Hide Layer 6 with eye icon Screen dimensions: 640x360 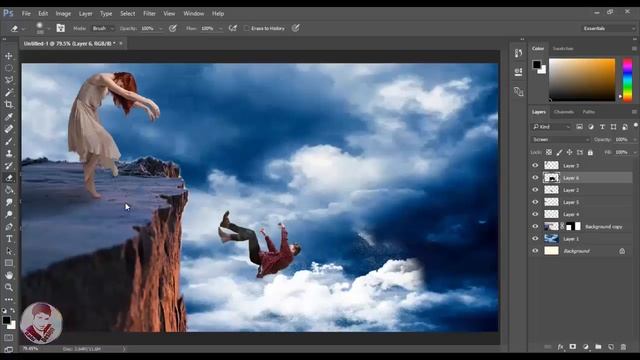pos(535,178)
